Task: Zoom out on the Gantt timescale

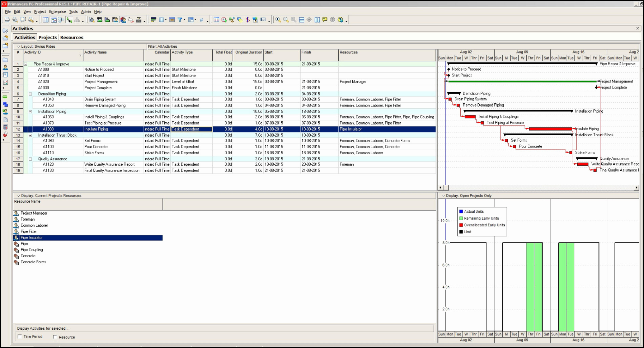Action: [x=285, y=20]
